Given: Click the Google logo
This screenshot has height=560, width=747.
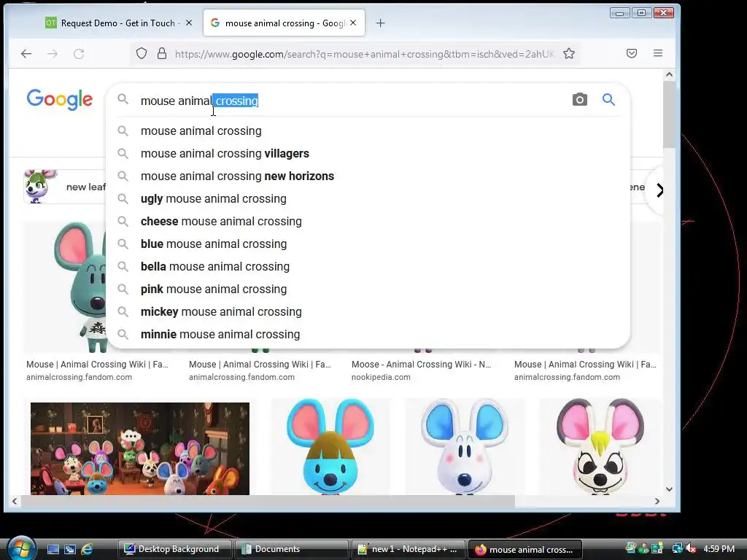Looking at the screenshot, I should pos(60,99).
